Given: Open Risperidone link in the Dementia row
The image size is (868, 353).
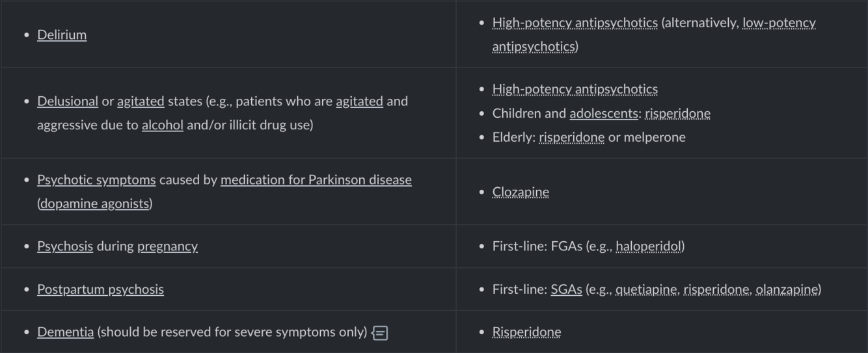Looking at the screenshot, I should tap(526, 332).
